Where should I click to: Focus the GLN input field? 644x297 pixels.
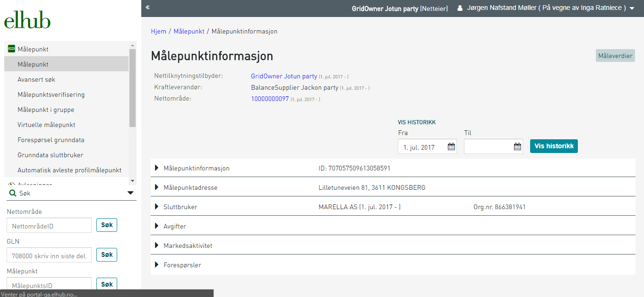pos(49,255)
